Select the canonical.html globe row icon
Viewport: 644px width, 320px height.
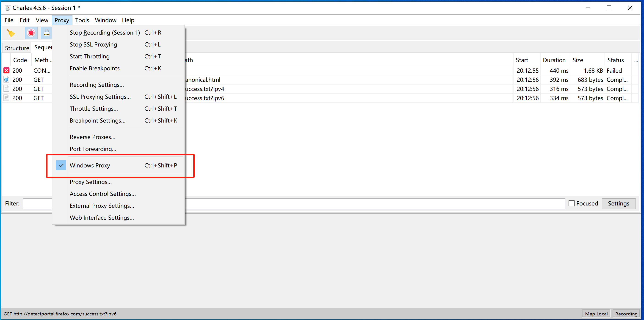(6, 80)
